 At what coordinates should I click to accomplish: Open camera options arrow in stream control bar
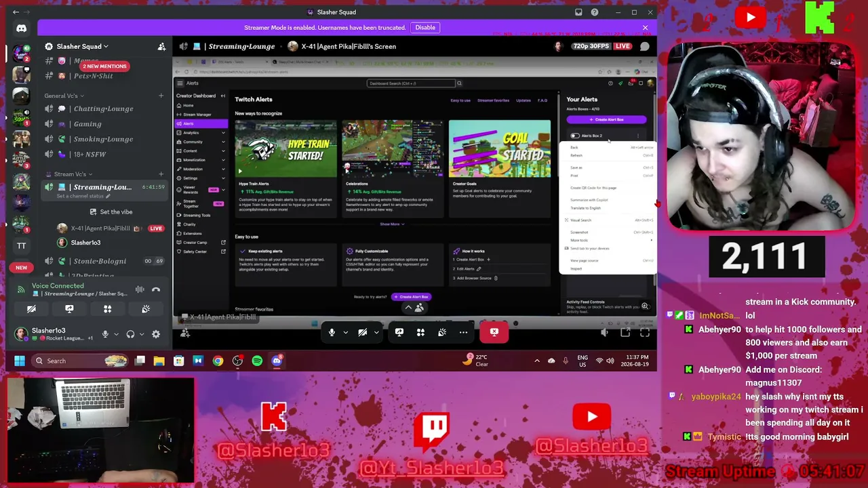pos(376,332)
